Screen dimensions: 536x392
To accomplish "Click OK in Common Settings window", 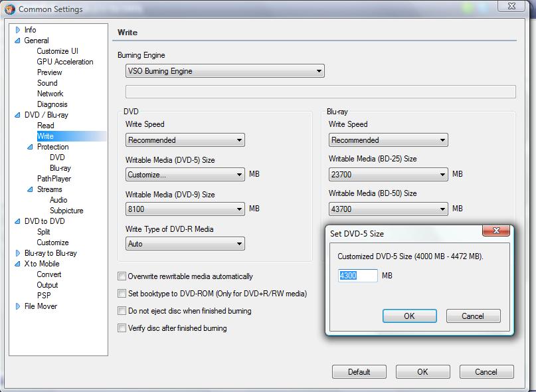I will 422,371.
